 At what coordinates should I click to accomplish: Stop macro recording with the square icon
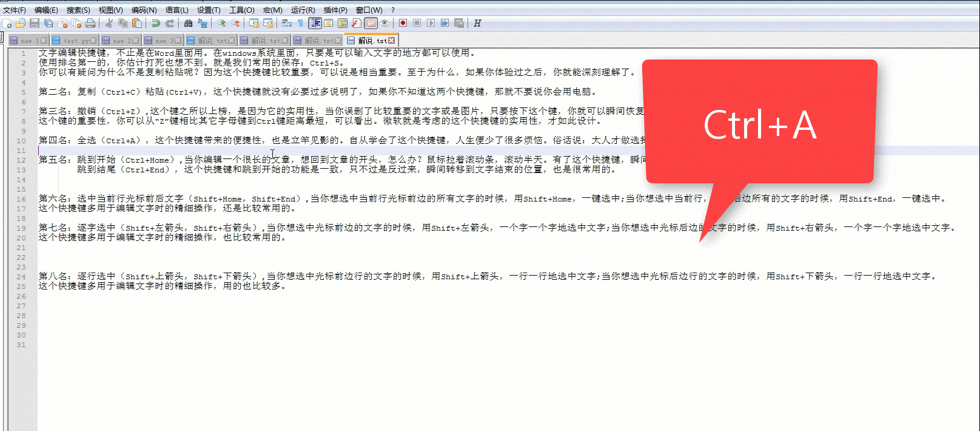[417, 23]
